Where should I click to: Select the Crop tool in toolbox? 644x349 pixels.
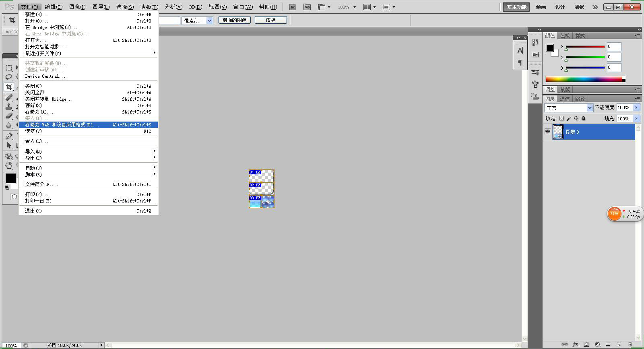coord(9,87)
